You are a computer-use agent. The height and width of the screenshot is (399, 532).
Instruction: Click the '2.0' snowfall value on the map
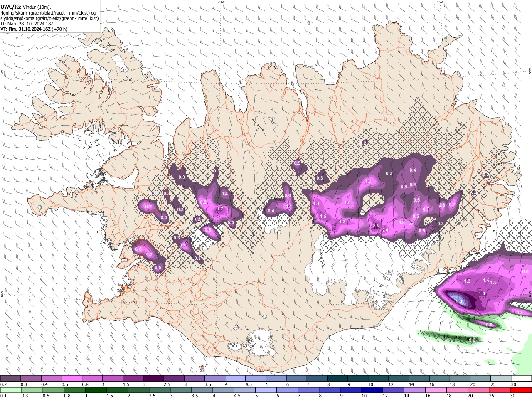pos(377,226)
